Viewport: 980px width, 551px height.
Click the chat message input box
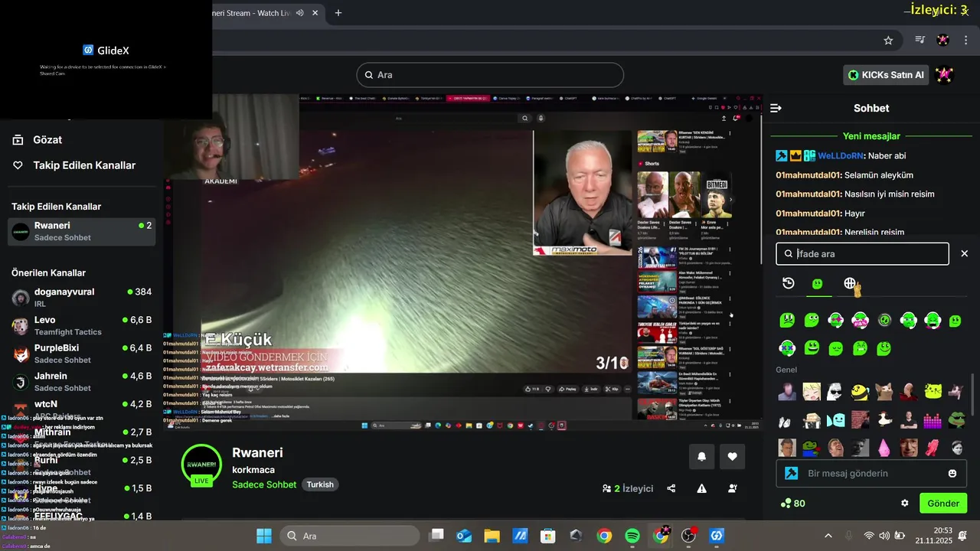point(871,473)
